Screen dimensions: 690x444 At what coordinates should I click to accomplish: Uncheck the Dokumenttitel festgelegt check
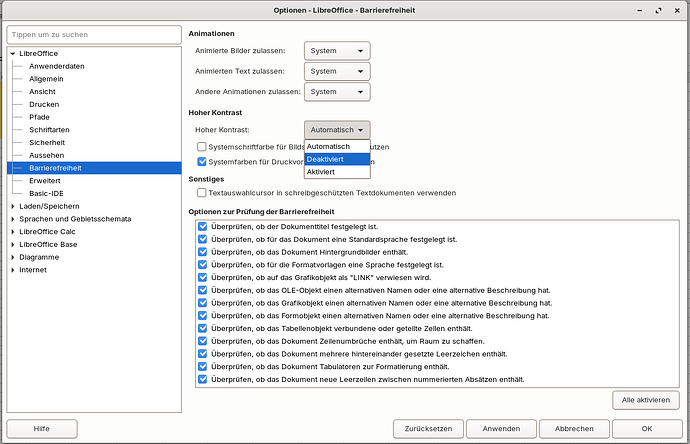click(202, 227)
